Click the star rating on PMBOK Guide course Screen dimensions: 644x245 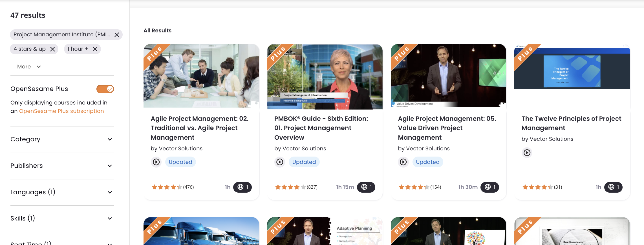tap(290, 187)
